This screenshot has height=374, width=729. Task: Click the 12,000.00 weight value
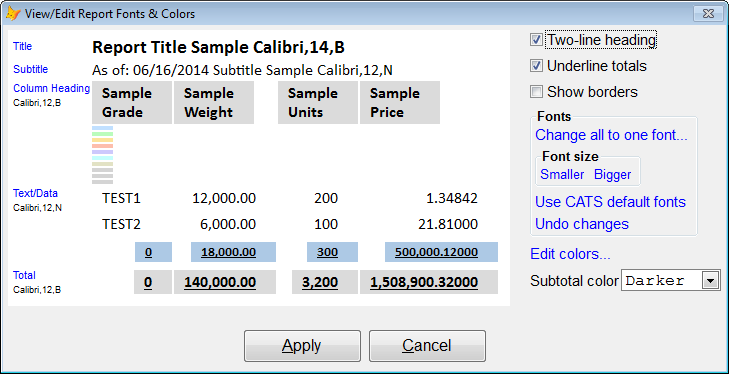[224, 199]
